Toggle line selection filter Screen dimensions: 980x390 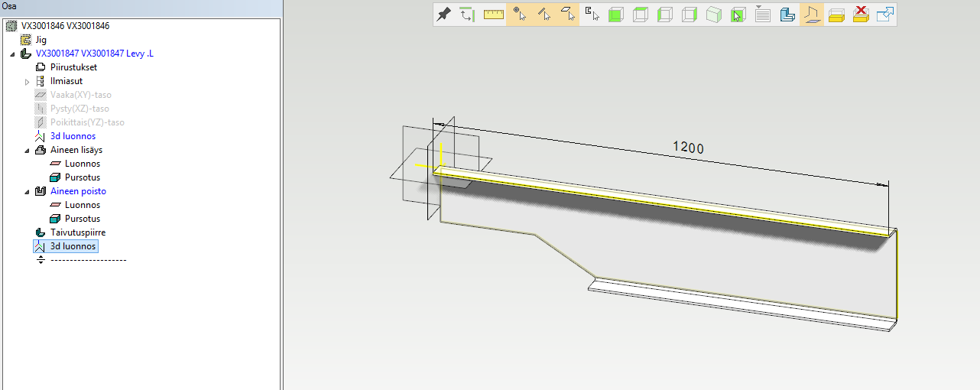544,14
